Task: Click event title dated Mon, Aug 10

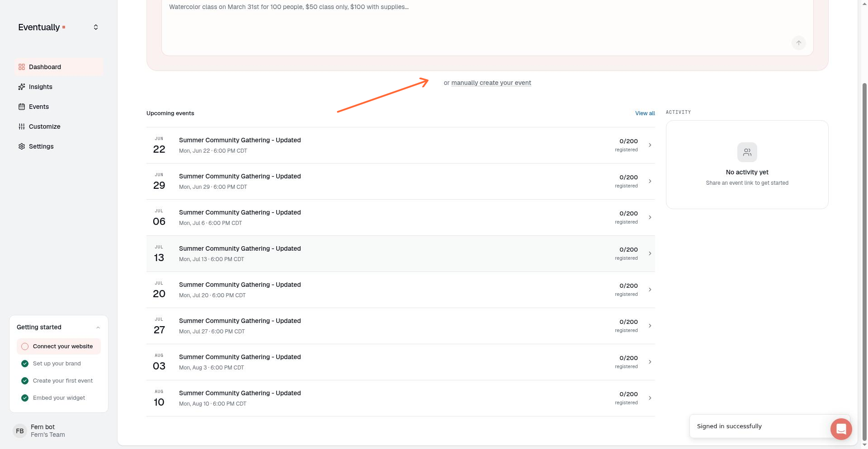Action: pyautogui.click(x=240, y=393)
